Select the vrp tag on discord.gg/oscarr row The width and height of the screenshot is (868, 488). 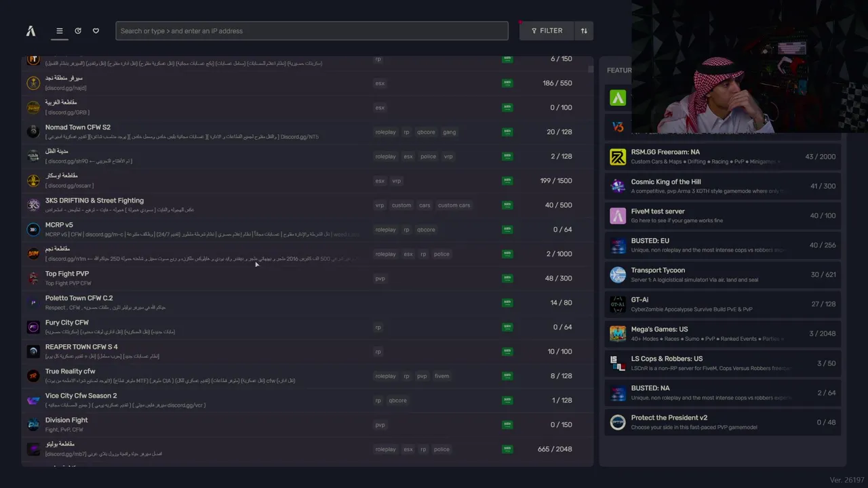pyautogui.click(x=396, y=181)
